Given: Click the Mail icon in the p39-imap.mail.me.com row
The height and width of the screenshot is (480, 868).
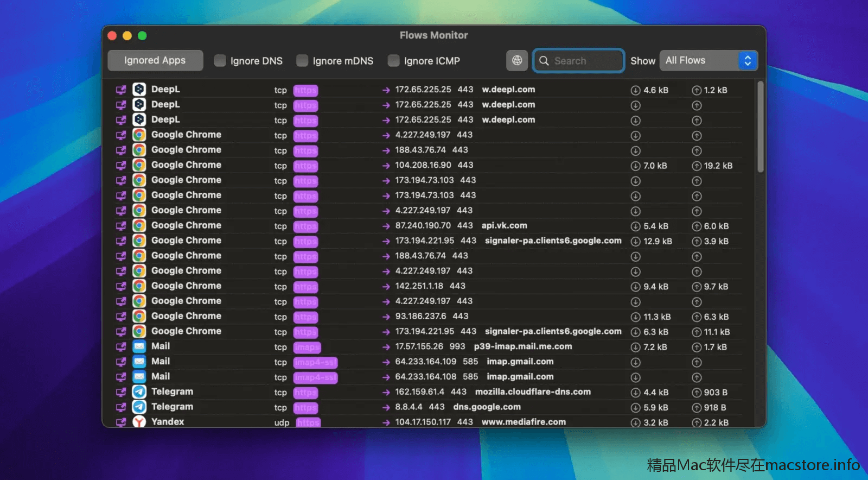Looking at the screenshot, I should click(139, 346).
